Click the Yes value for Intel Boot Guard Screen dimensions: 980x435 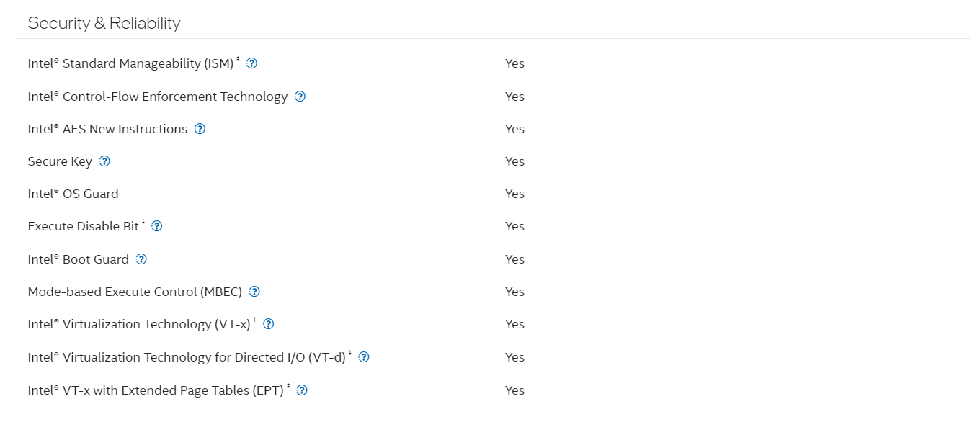tap(514, 259)
